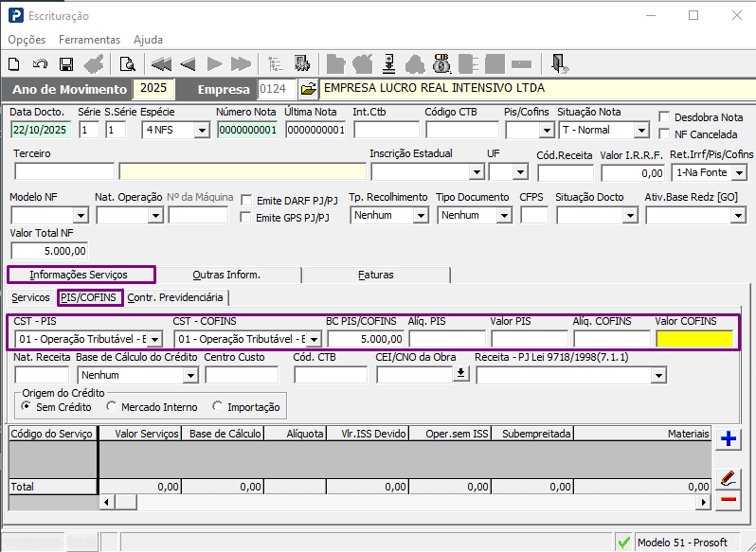Switch to the Contr. Previdenciária tab
Viewport: 756px width, 552px height.
pos(175,297)
